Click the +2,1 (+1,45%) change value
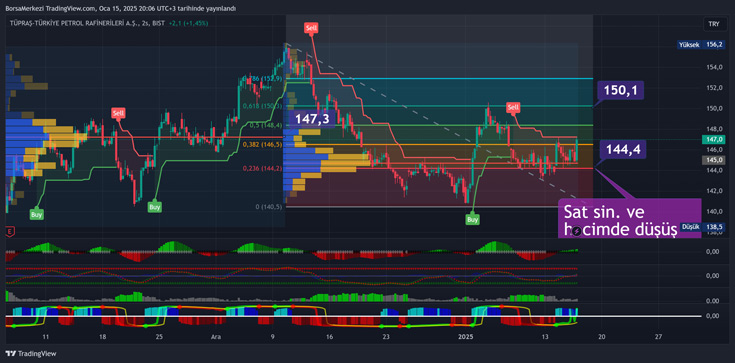 (x=189, y=23)
